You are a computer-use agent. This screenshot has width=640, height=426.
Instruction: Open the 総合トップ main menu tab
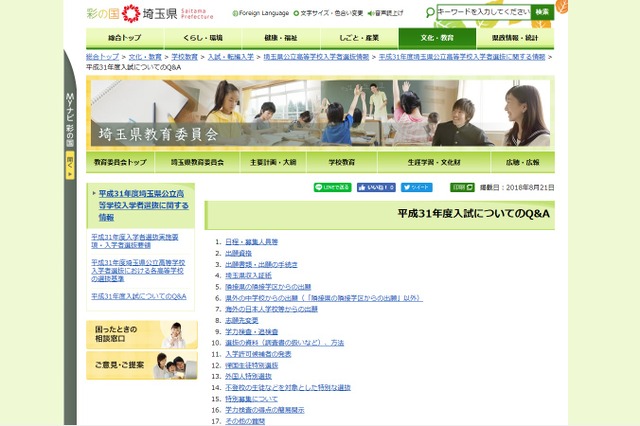[125, 38]
